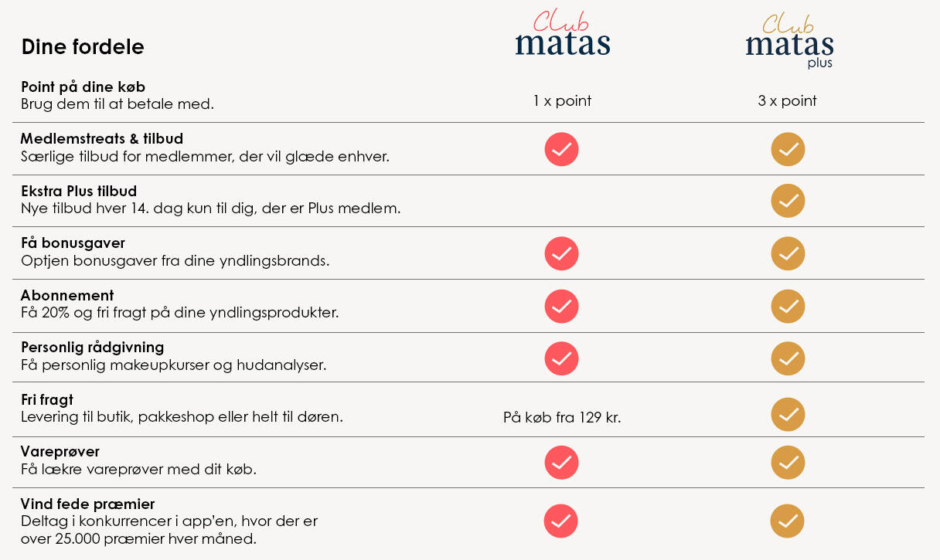Click gold checkmark for Vind fede præmier
The width and height of the screenshot is (940, 560).
tap(787, 521)
